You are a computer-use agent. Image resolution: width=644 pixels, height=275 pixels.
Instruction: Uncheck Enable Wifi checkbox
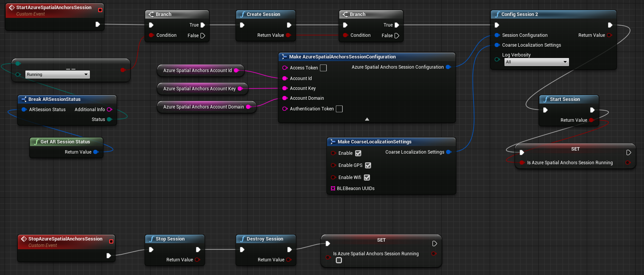(367, 178)
